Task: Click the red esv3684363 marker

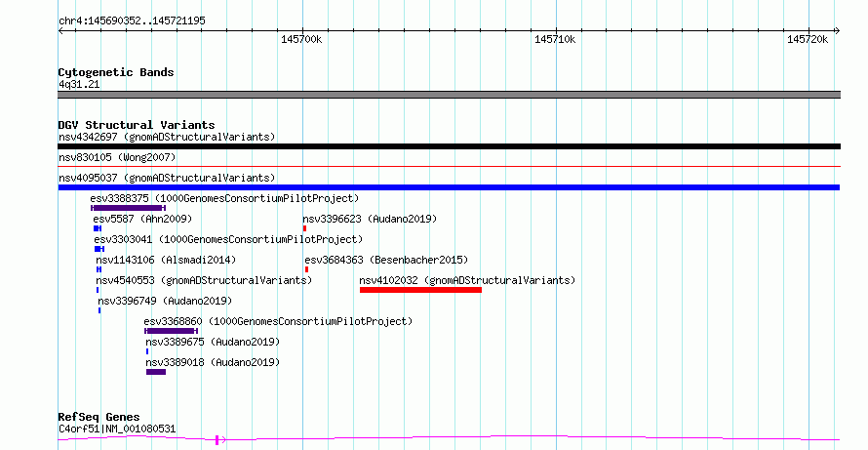Action: tap(306, 269)
